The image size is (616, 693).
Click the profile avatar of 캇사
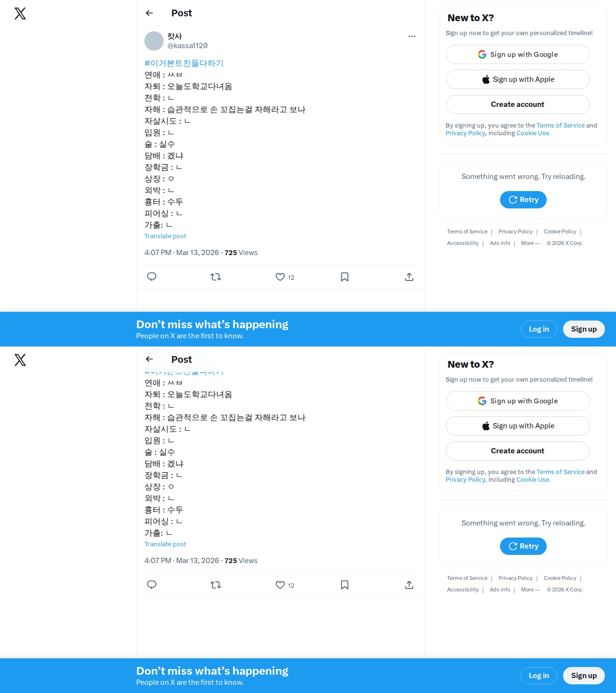pos(154,41)
